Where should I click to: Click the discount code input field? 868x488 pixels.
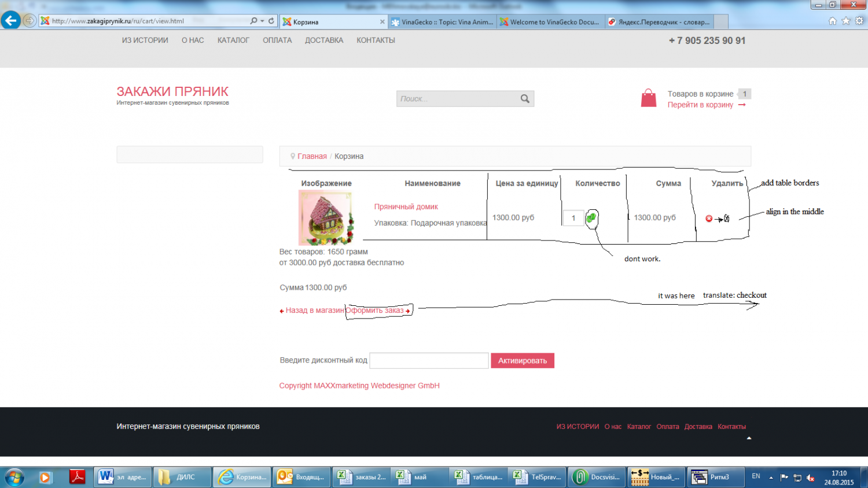tap(429, 361)
